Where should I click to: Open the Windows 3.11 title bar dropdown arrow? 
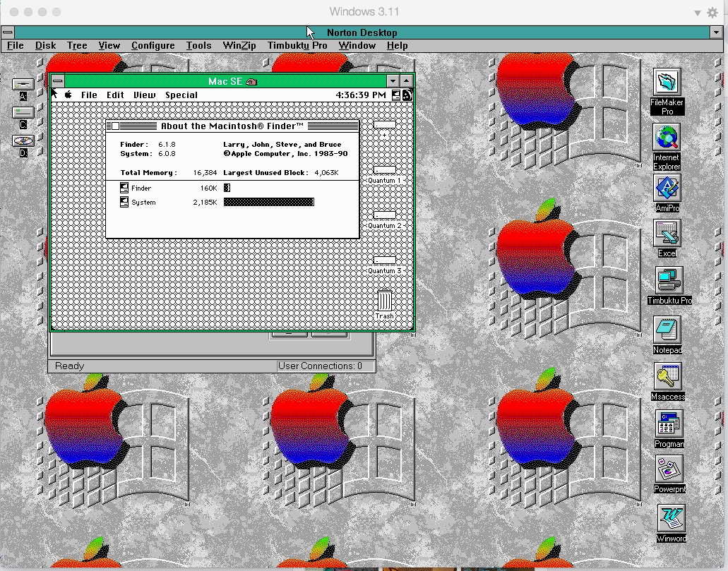pyautogui.click(x=698, y=13)
